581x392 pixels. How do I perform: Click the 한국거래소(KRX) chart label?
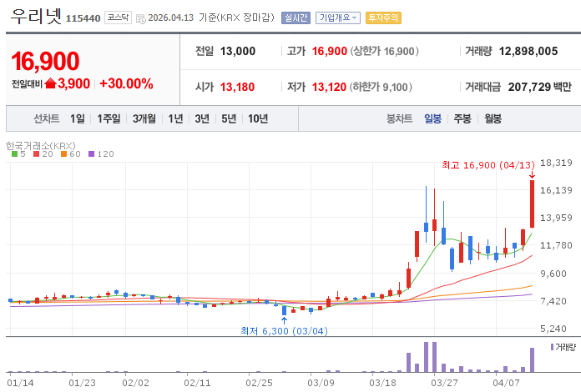tap(41, 145)
